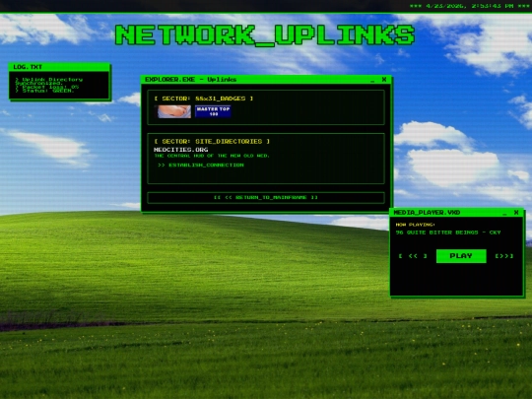This screenshot has height=399, width=532.
Task: Minimize the EXPLORER.EXE Uplinks window
Action: [372, 80]
